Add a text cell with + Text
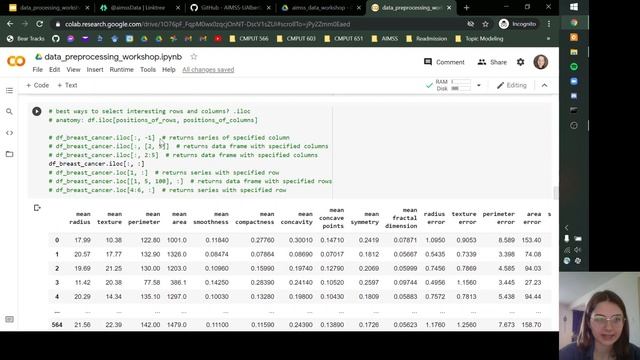This screenshot has height=360, width=640. click(x=67, y=85)
